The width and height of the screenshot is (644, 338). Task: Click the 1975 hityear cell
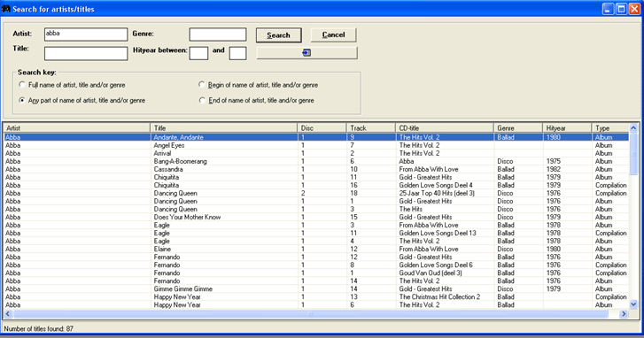pos(554,161)
